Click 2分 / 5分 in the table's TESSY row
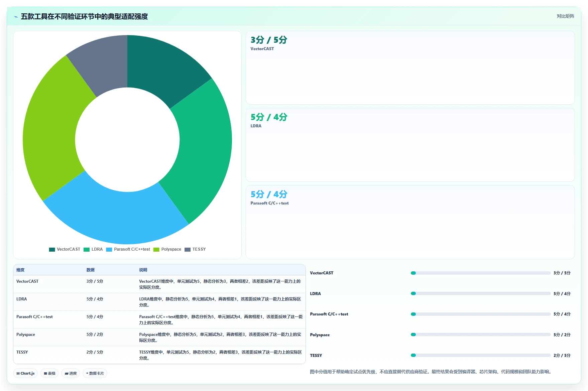Image resolution: width=588 pixels, height=391 pixels. tap(95, 352)
